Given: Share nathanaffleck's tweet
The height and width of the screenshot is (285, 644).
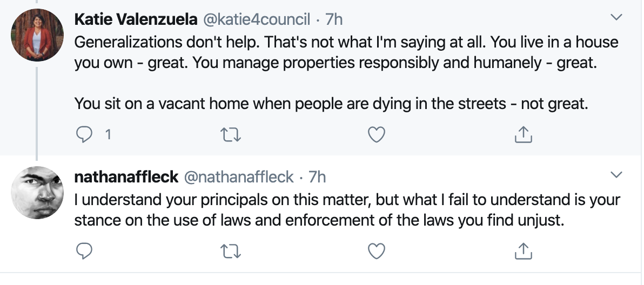Looking at the screenshot, I should (x=522, y=250).
